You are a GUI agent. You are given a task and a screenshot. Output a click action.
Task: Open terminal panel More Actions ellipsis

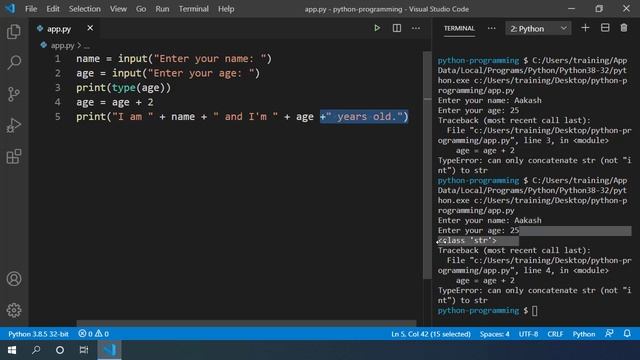pos(491,28)
